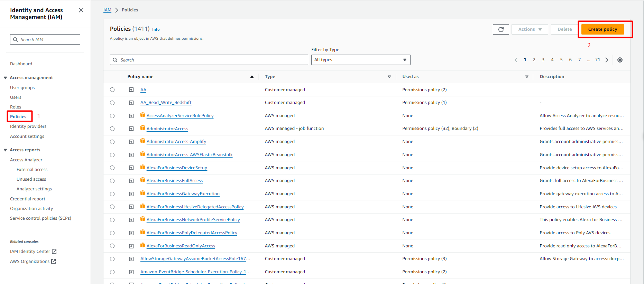
Task: Expand AccessAnalyzerServiceRolePolicy row details
Action: pyautogui.click(x=131, y=116)
